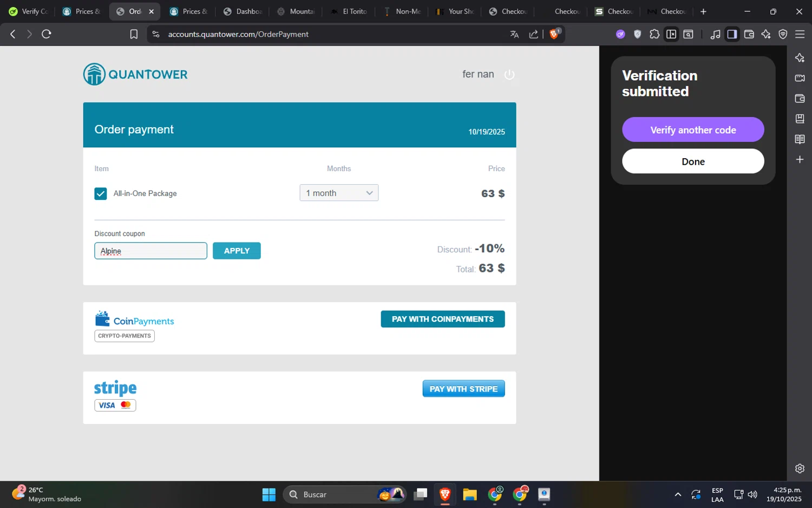Pay with Stripe

[x=463, y=388]
